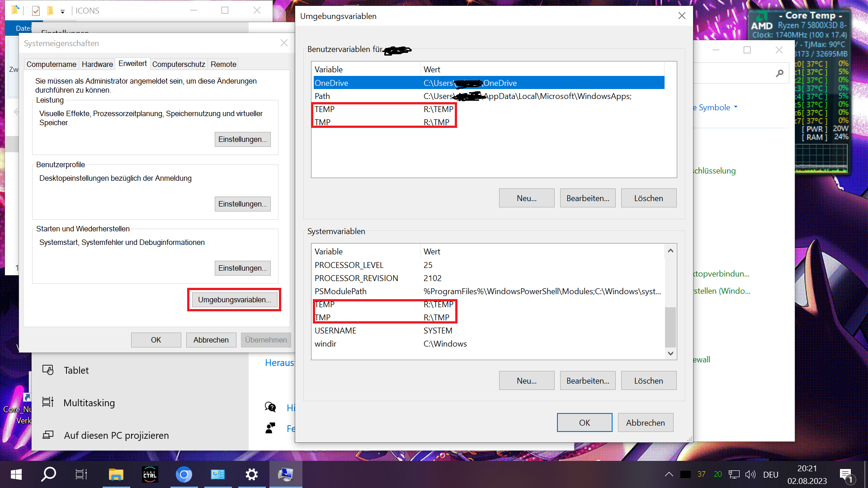The image size is (868, 488).
Task: Open the Windows Start menu
Action: tap(16, 474)
